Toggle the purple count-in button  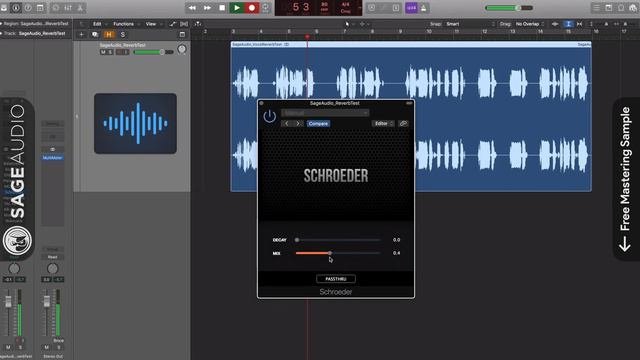[x=411, y=8]
